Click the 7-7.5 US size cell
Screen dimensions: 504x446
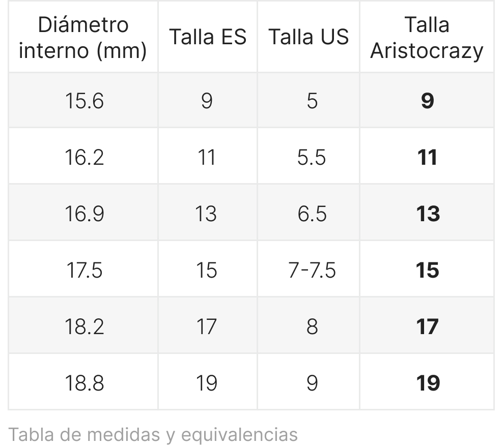(x=309, y=269)
